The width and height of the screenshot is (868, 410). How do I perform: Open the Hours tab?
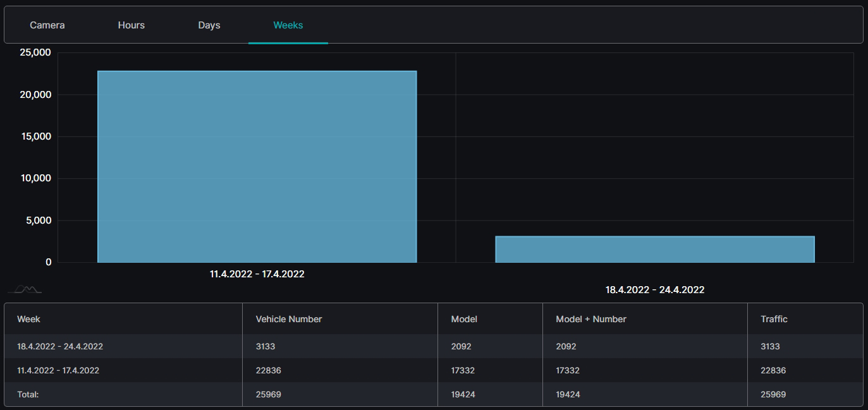point(131,25)
